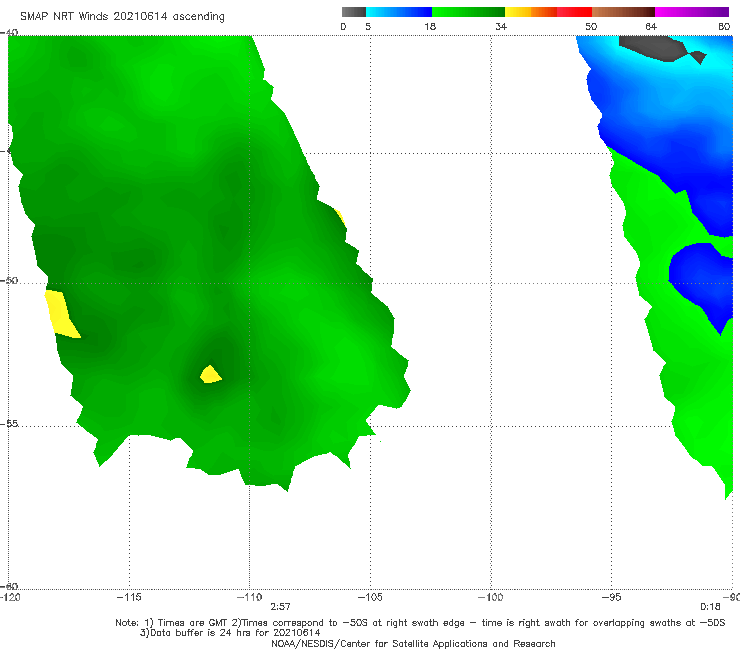Click the green 18-34 segment of the color bar

pyautogui.click(x=468, y=12)
